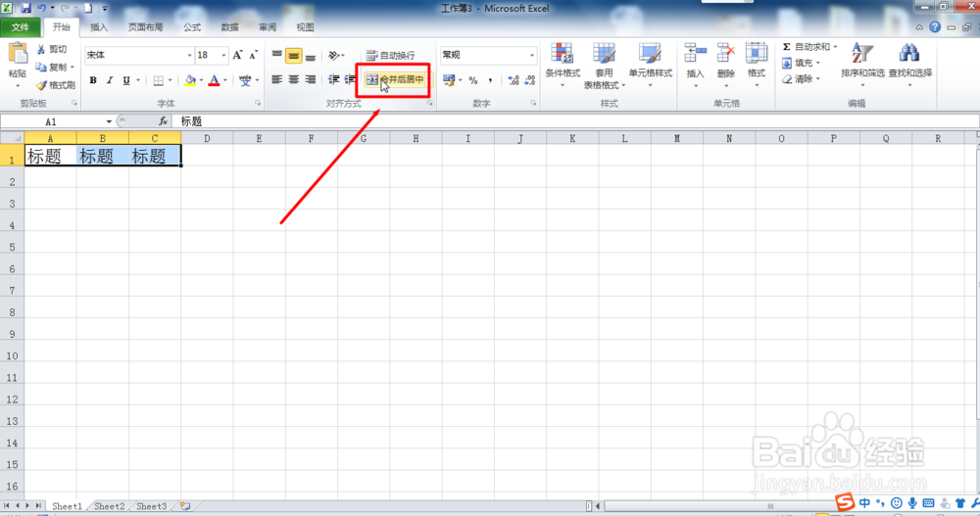Viewport: 980px width, 516px height.
Task: Set bottom vertical alignment
Action: [311, 56]
